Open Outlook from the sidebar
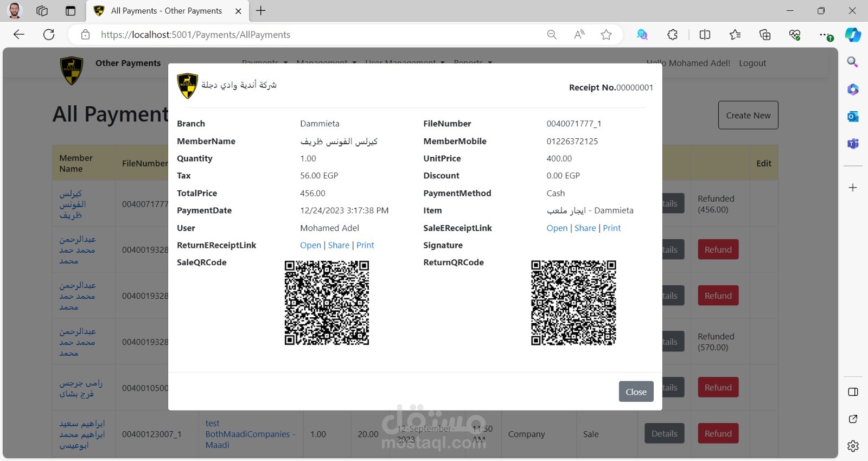 pyautogui.click(x=853, y=116)
